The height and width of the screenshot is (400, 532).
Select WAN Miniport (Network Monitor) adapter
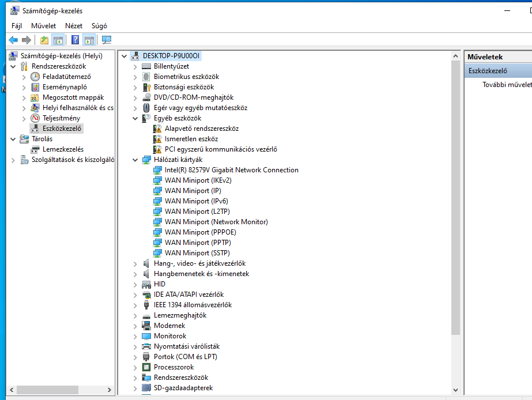tap(216, 222)
